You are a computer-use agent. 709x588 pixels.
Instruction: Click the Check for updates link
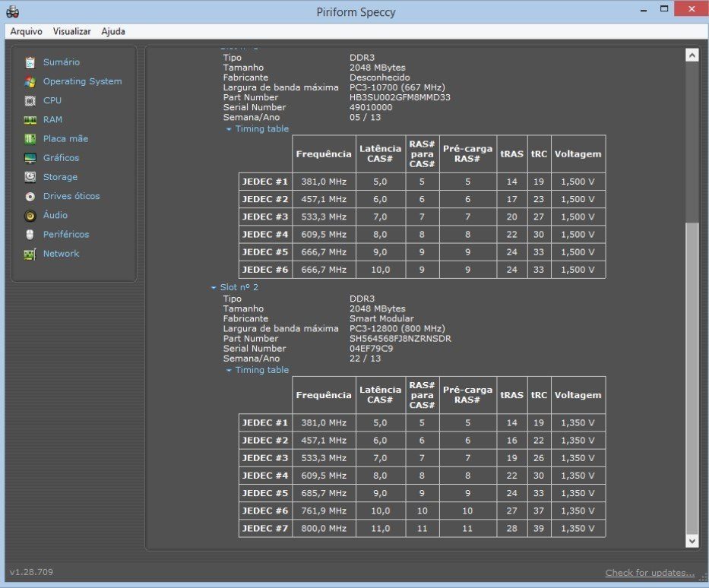(650, 573)
